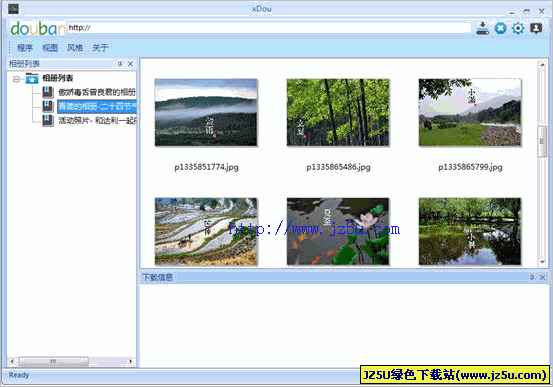Click the xDou app icon in title bar
This screenshot has width=553, height=387.
click(x=13, y=9)
